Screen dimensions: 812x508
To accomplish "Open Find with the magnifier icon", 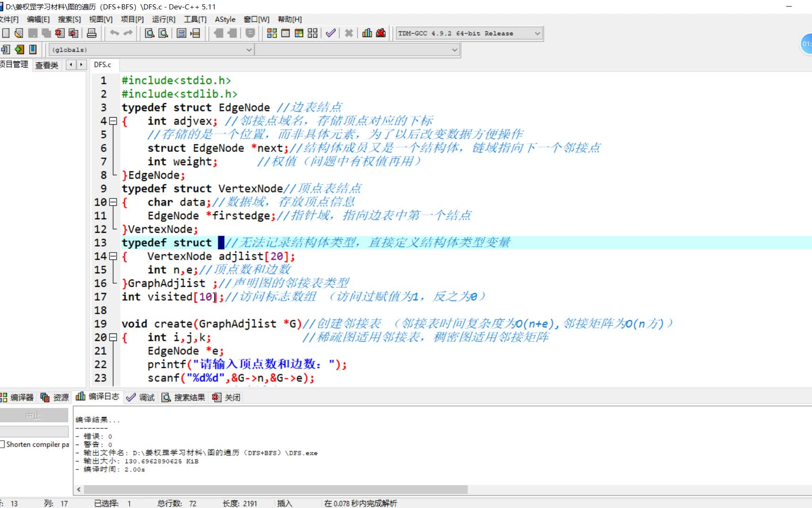I will [x=149, y=33].
